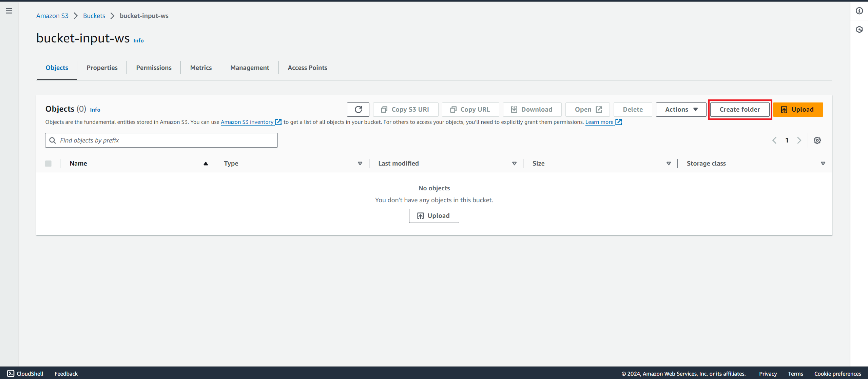Screen dimensions: 868x379
Task: Open CloudShell from footer
Action: point(25,374)
